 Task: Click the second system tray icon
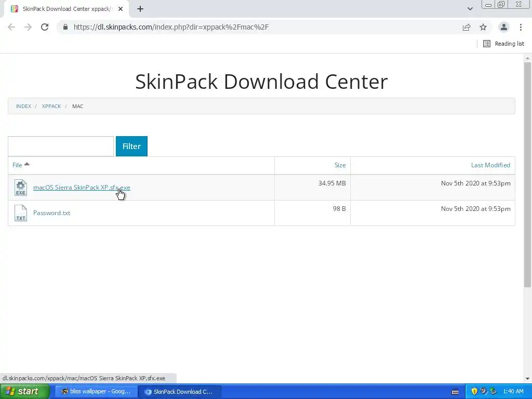pos(484,391)
